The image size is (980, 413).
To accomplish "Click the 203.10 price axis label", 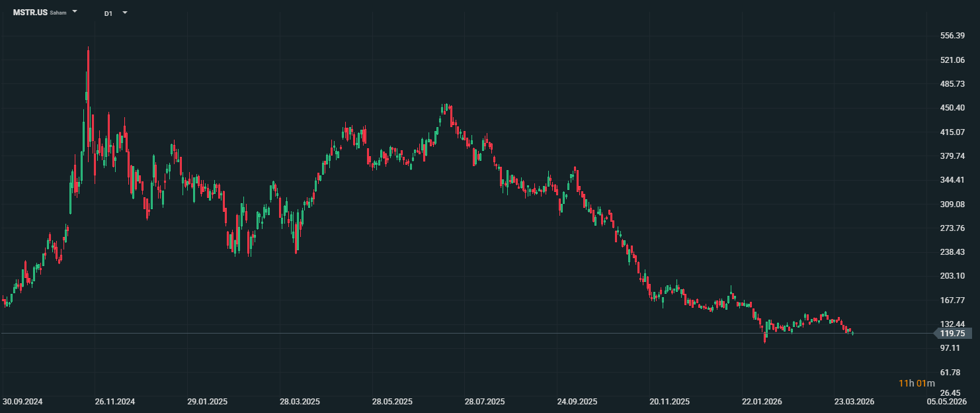I will pyautogui.click(x=953, y=276).
